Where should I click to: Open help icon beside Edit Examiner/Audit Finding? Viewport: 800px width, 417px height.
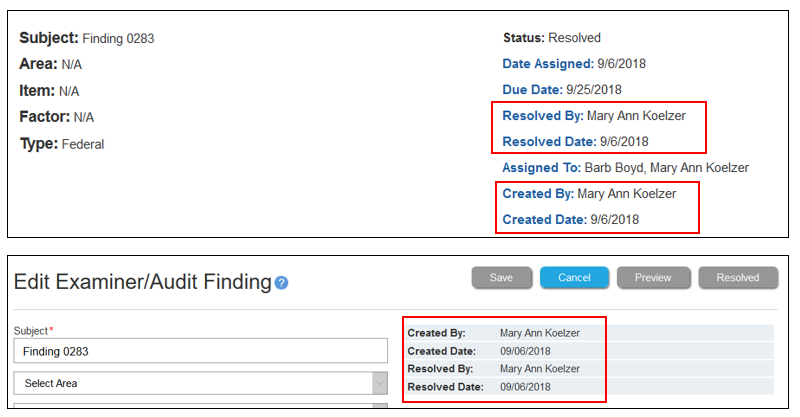click(x=281, y=283)
